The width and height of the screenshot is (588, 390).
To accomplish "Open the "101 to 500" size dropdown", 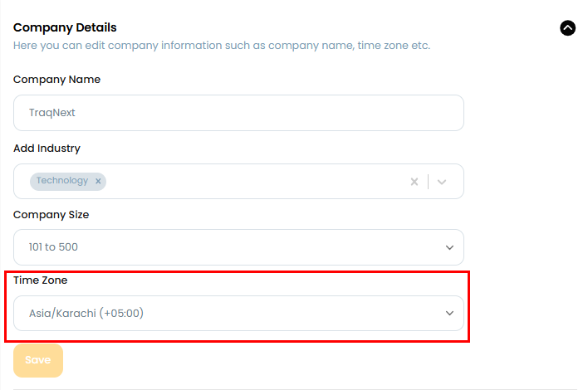I will pos(224,247).
